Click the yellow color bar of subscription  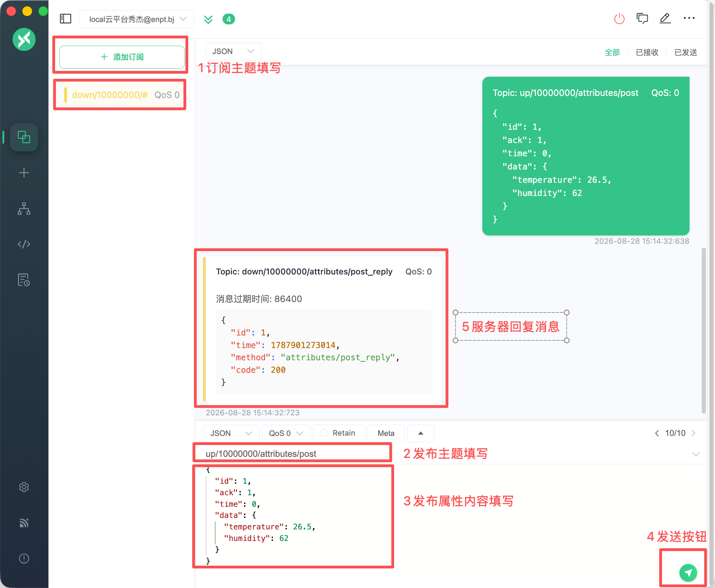[x=66, y=95]
